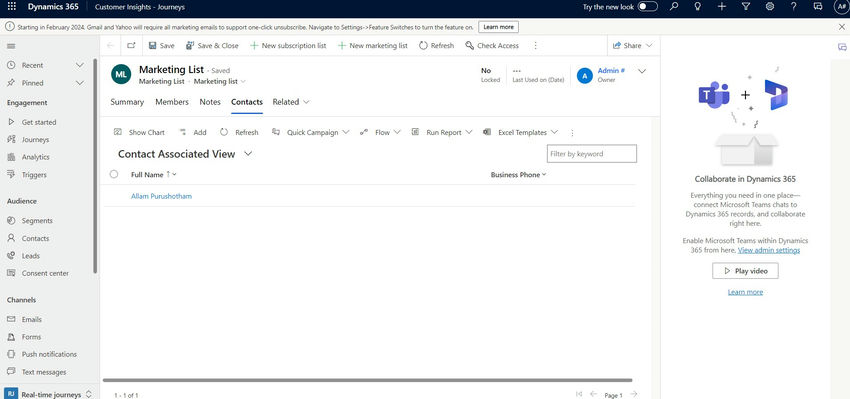Open the subgrid more commands menu

572,132
